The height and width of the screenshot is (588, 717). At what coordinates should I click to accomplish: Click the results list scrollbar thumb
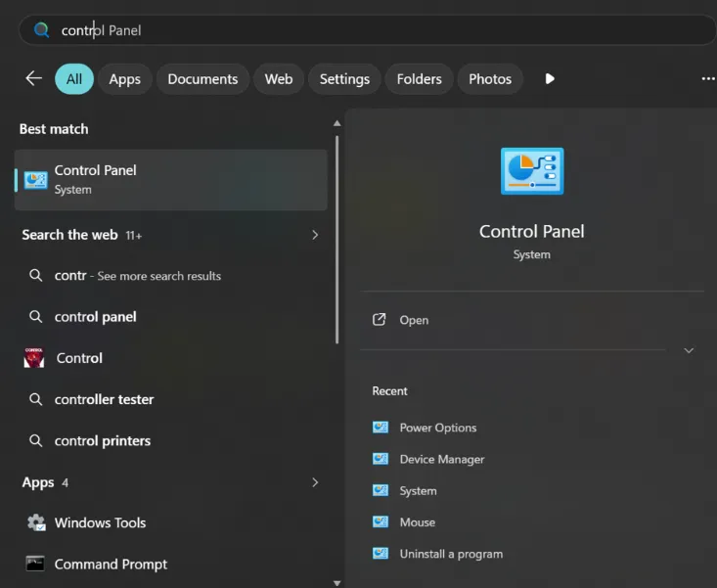(337, 240)
